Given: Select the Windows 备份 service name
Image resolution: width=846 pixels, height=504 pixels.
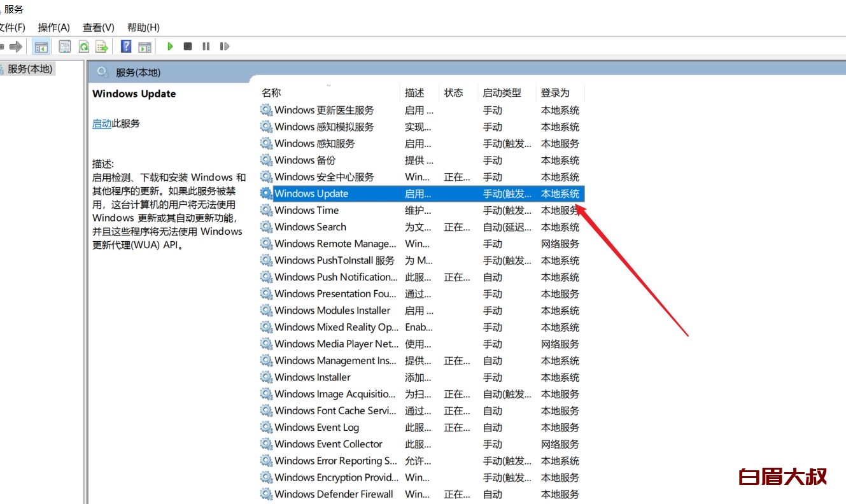Looking at the screenshot, I should pyautogui.click(x=306, y=160).
